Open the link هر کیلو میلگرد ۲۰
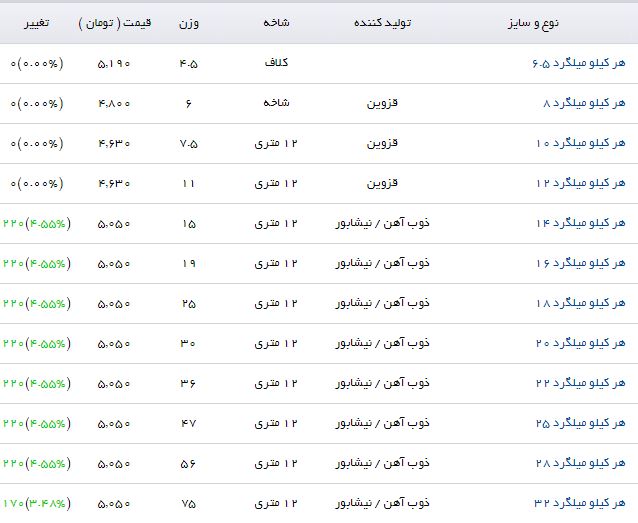 pyautogui.click(x=581, y=343)
